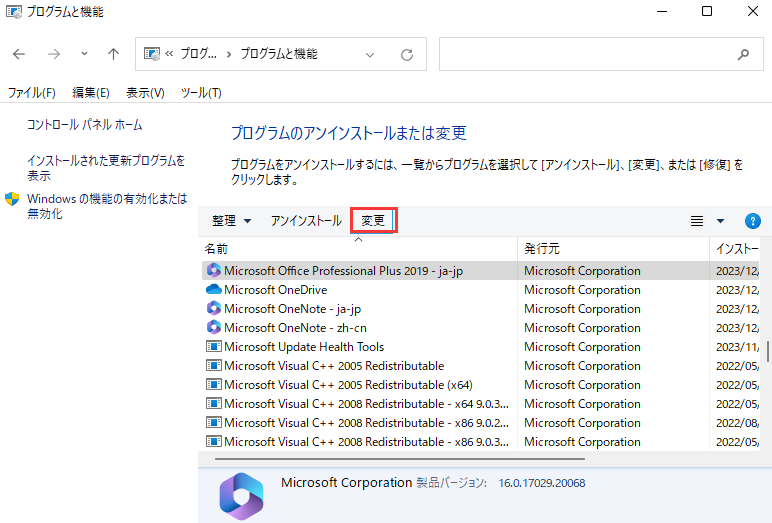
Task: Open the 編集(E) menu
Action: tap(91, 93)
